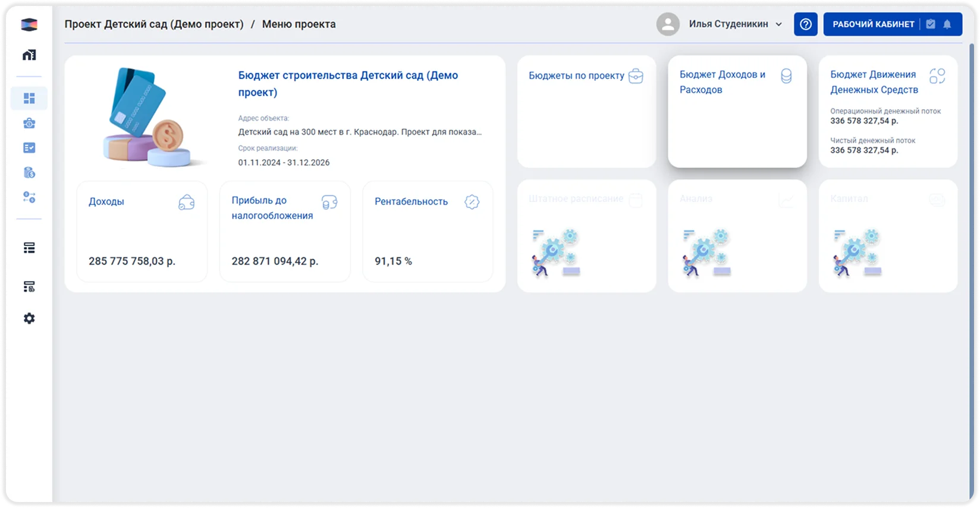Open the briefcase budgets icon in sidebar
The image size is (980, 508).
29,123
